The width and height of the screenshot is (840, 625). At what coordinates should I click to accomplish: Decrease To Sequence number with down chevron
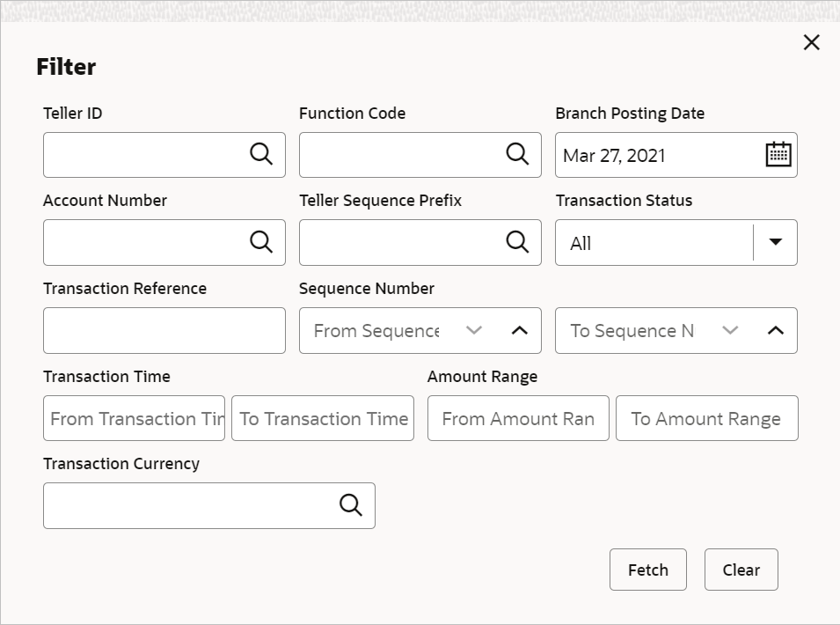click(730, 330)
